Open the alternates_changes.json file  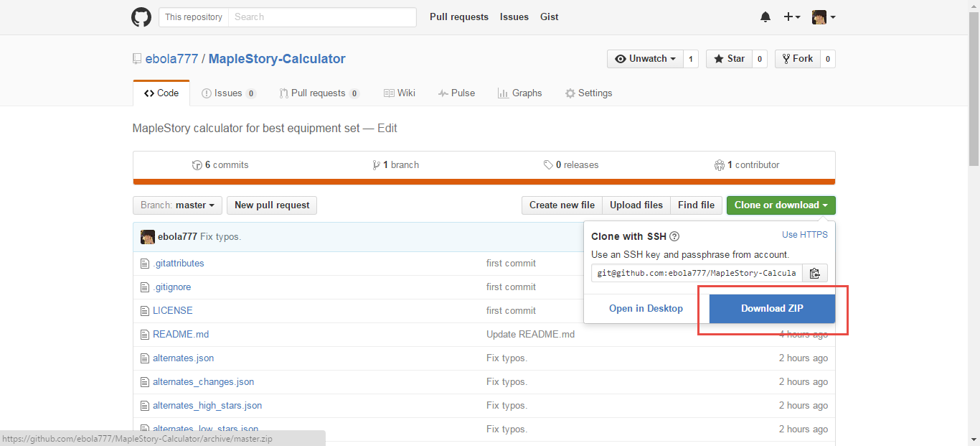point(204,382)
